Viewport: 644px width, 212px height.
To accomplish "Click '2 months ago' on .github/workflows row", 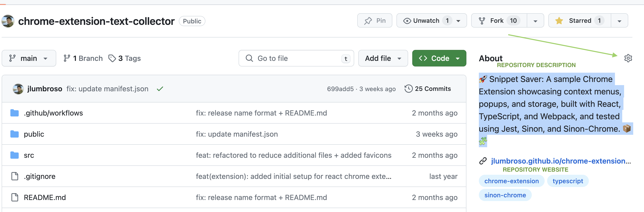I will 434,113.
